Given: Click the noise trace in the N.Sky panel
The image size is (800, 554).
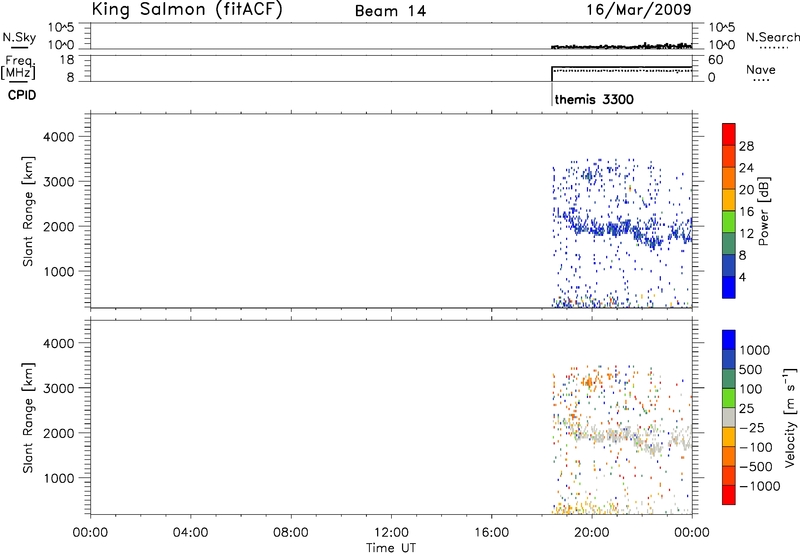Looking at the screenshot, I should click(622, 46).
